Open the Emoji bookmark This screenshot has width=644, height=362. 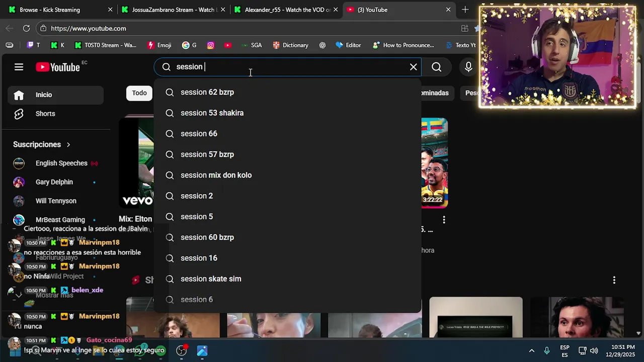(x=159, y=45)
